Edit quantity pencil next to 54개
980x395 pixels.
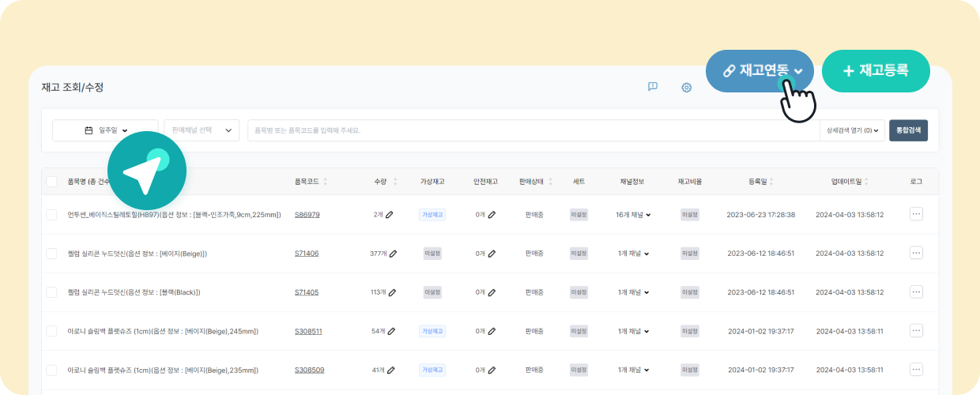point(390,331)
